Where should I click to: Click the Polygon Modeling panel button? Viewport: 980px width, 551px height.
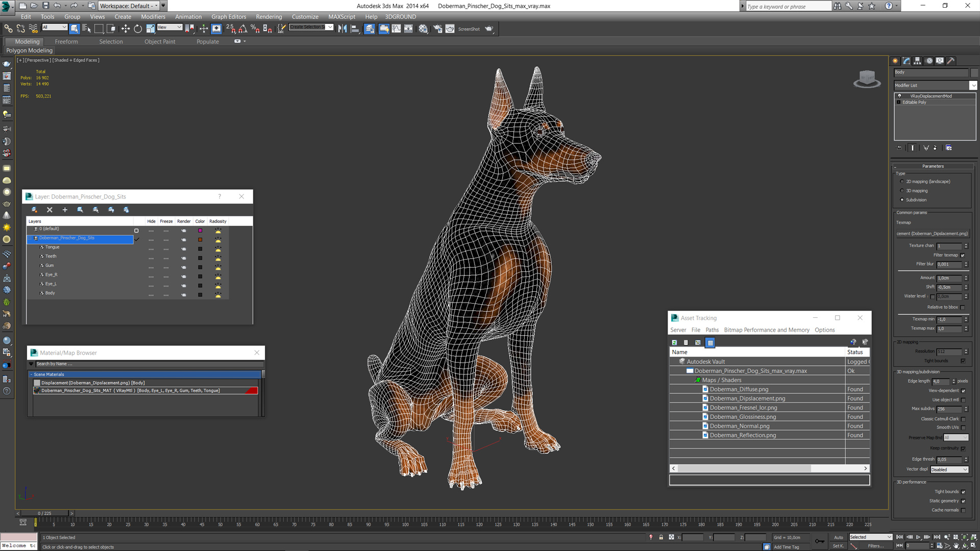point(30,51)
